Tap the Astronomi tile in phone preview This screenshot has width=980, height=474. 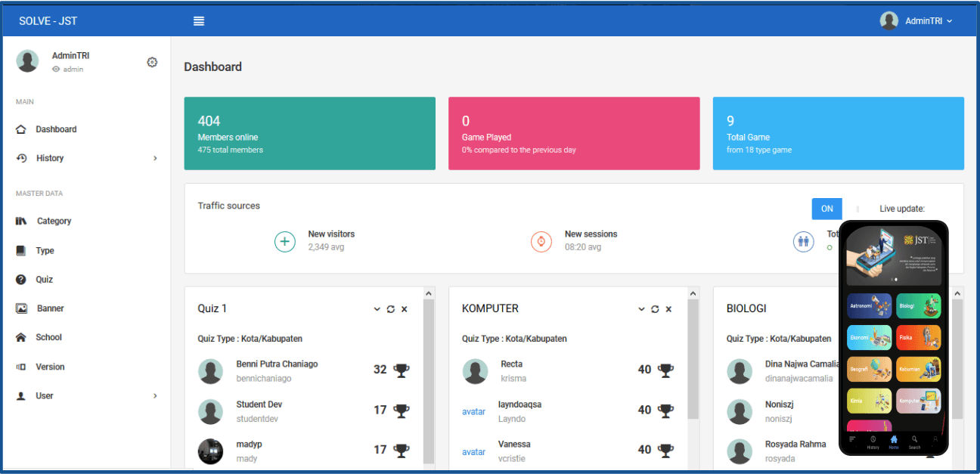[x=870, y=305]
